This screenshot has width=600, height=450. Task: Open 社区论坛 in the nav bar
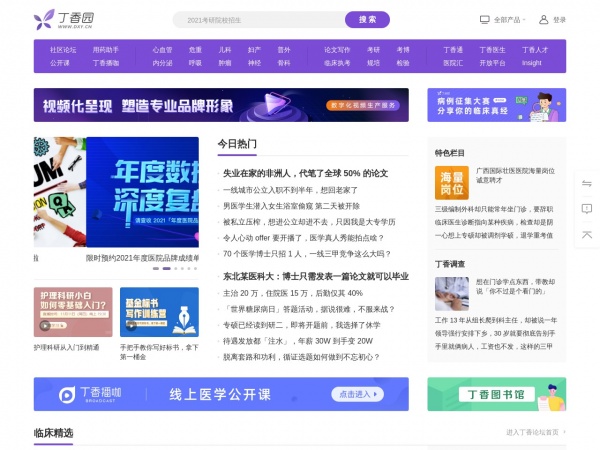(63, 50)
